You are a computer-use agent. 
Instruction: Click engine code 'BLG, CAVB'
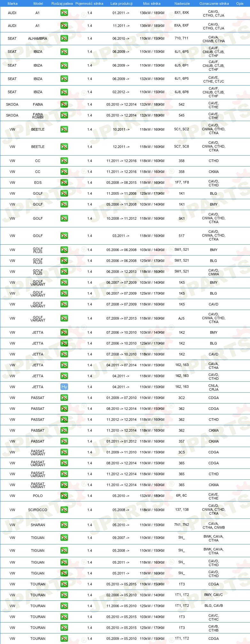[x=214, y=606]
